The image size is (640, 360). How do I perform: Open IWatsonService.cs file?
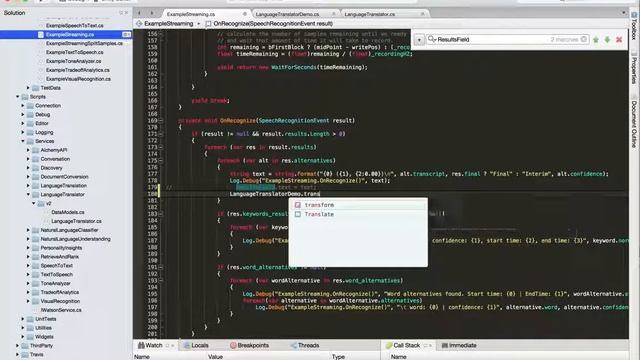(x=61, y=310)
